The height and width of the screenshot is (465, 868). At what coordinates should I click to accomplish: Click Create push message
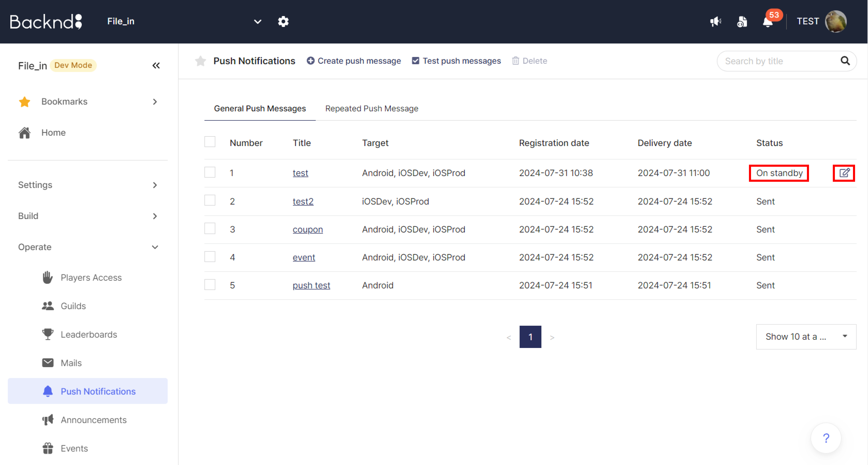pos(354,61)
